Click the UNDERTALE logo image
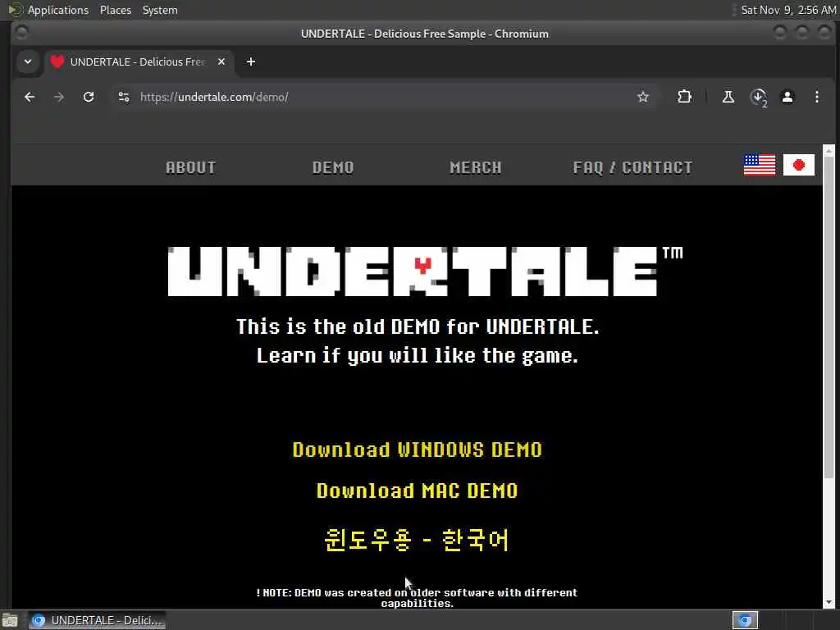Image resolution: width=840 pixels, height=630 pixels. coord(425,271)
